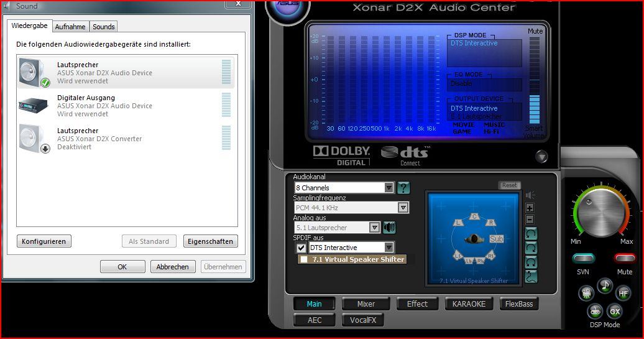Click the Digitaler Ausgang device icon

(x=34, y=105)
